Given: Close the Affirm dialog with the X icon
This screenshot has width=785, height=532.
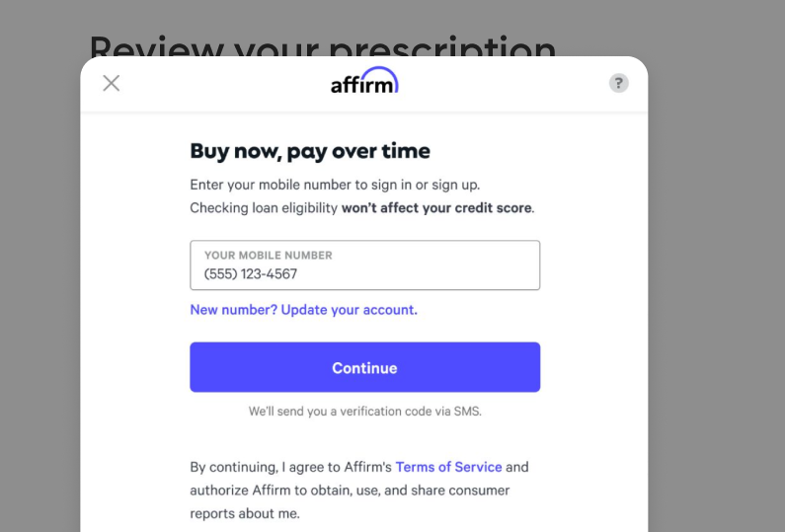Looking at the screenshot, I should [x=112, y=83].
